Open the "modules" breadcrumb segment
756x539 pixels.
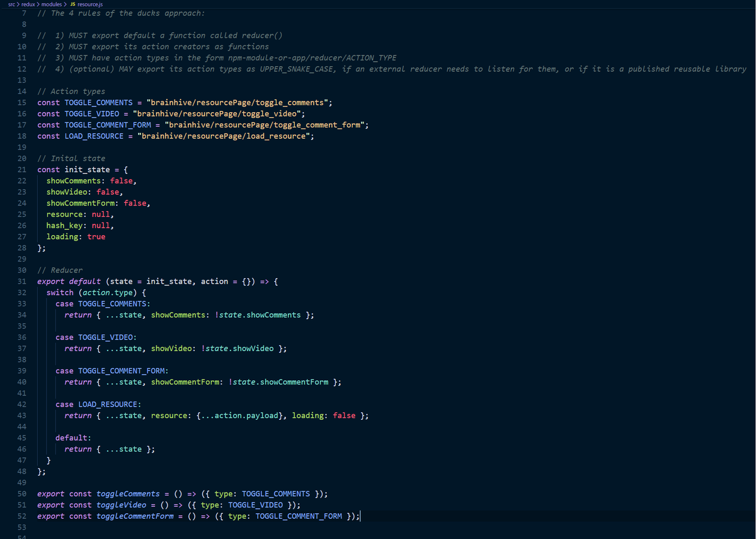[51, 4]
